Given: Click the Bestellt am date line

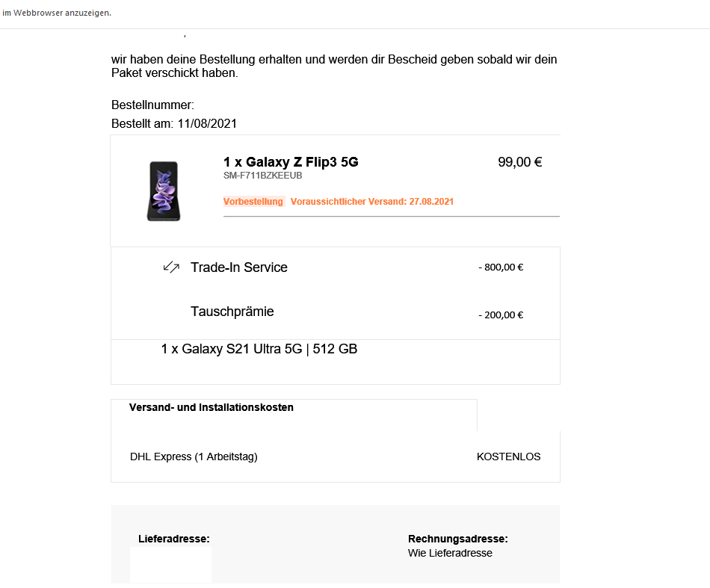Looking at the screenshot, I should click(174, 123).
